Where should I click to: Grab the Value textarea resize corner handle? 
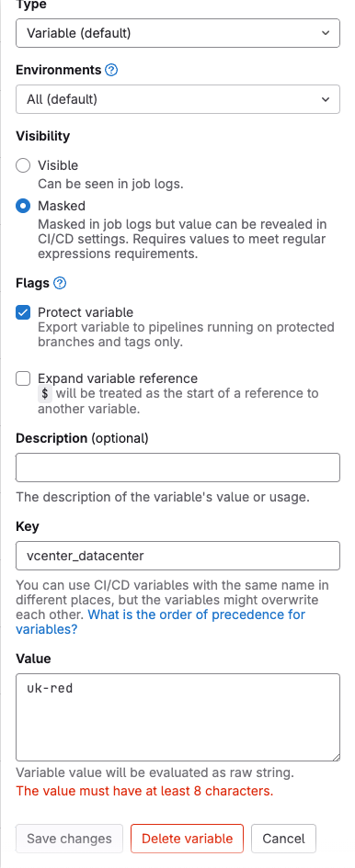[336, 757]
